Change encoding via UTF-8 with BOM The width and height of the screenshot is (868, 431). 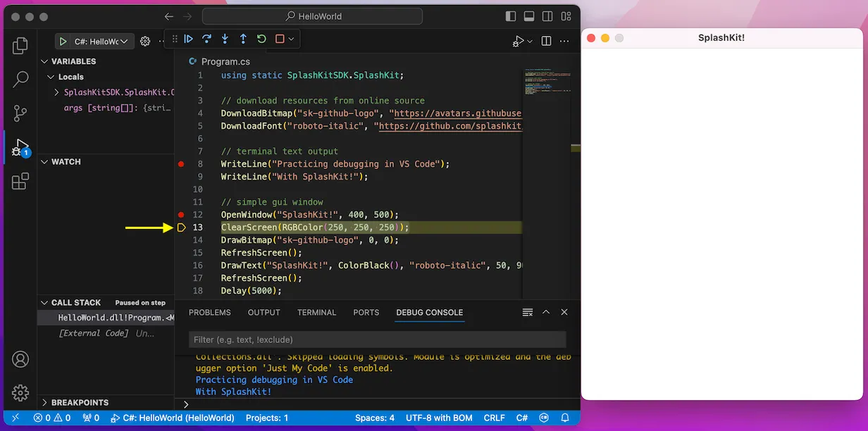(439, 418)
